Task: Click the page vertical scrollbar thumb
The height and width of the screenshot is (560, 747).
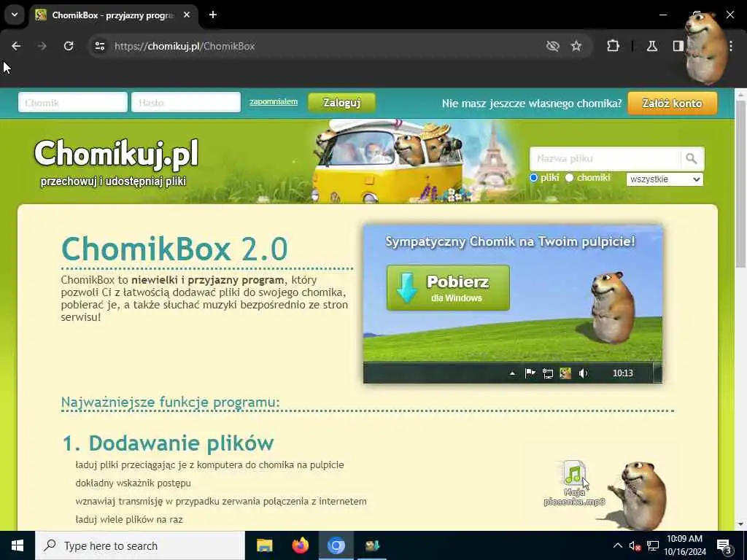Action: (740, 183)
